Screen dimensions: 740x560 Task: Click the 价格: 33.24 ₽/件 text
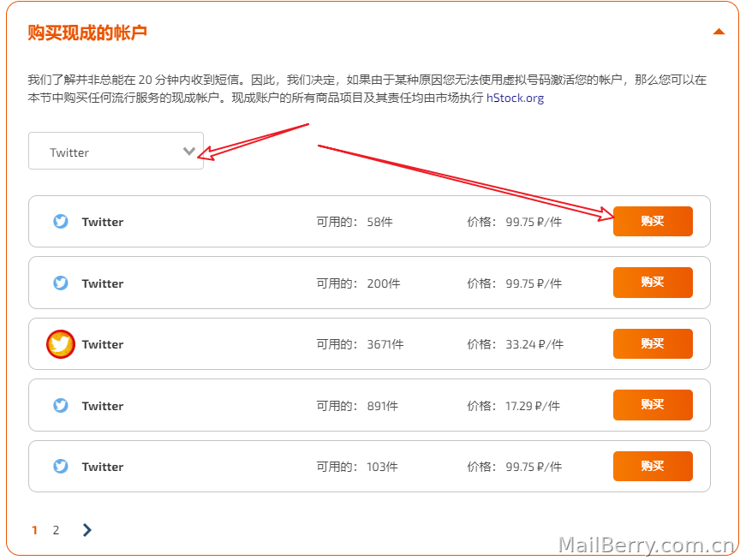[x=515, y=344]
